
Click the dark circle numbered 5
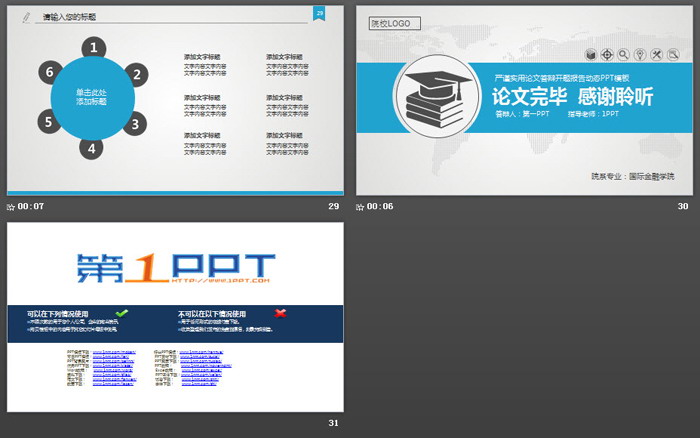pyautogui.click(x=49, y=121)
